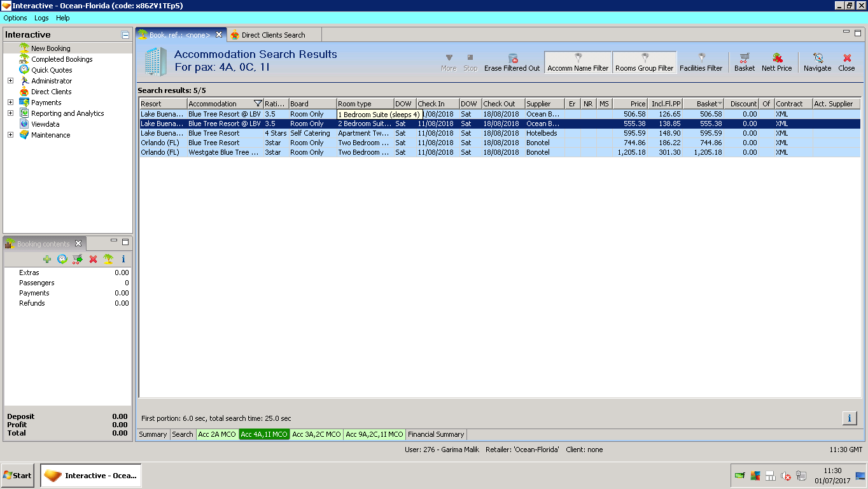The height and width of the screenshot is (489, 868).
Task: Close the Book. ref. none tab
Action: (219, 35)
